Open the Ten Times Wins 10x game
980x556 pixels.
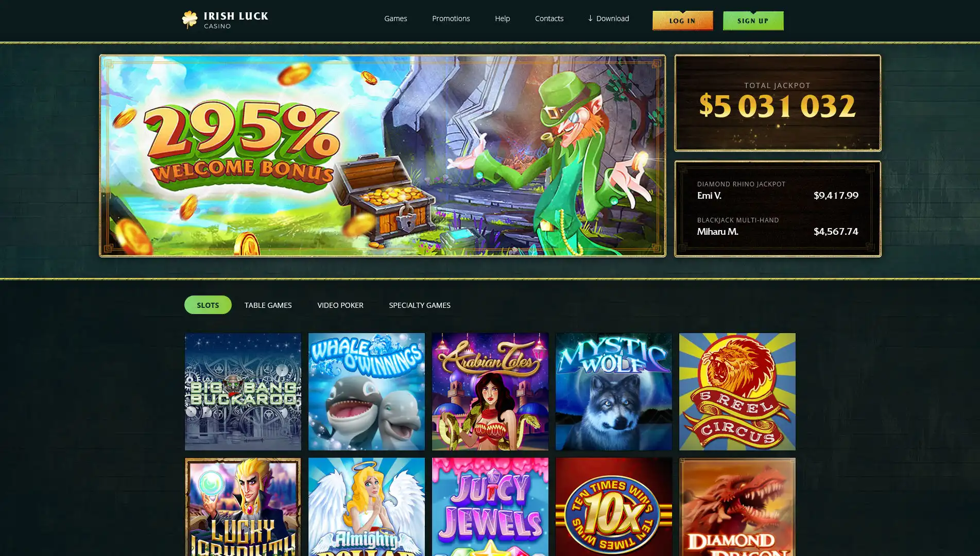(614, 507)
